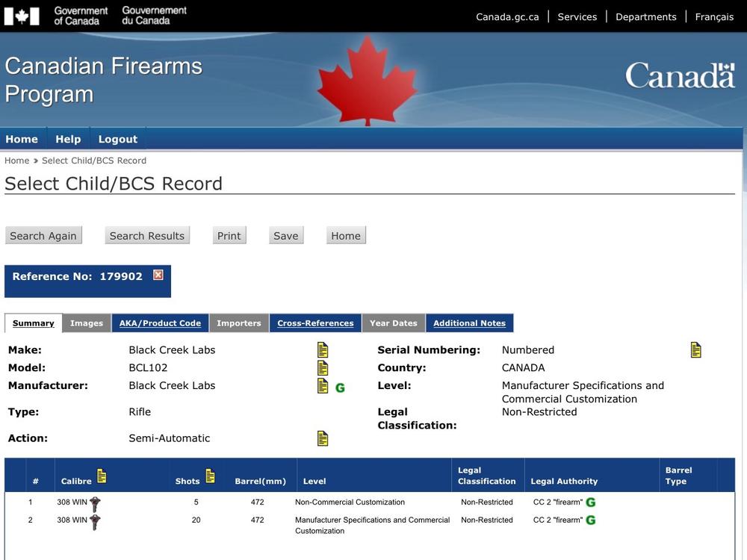The width and height of the screenshot is (747, 560).
Task: Open the note icon beside Serial Numbering
Action: [x=695, y=350]
